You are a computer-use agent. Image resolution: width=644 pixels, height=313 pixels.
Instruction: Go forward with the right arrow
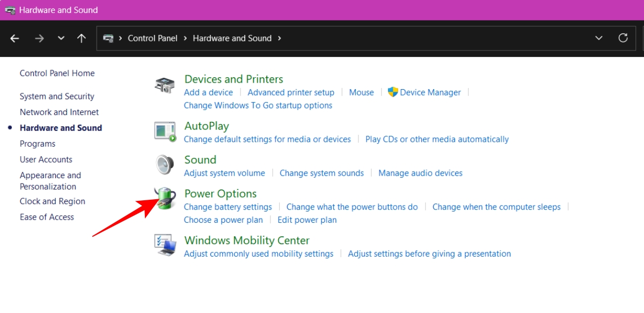click(x=39, y=38)
